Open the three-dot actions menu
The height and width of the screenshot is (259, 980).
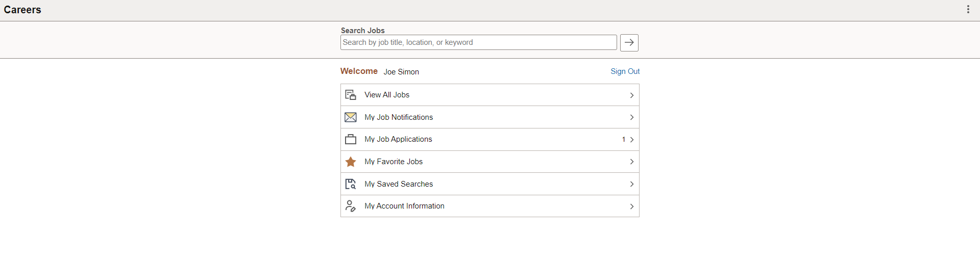click(x=968, y=10)
